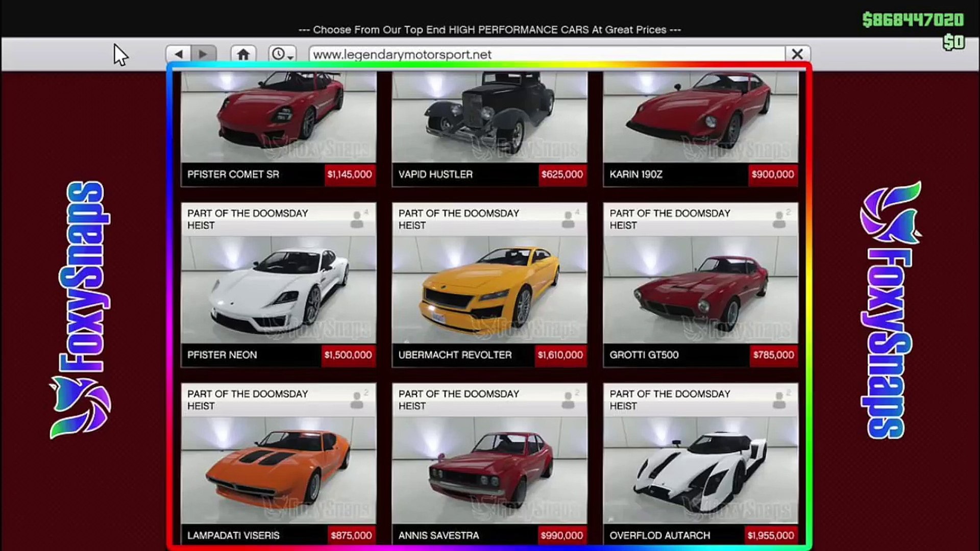Select the Grotti GT500 car thumbnail
Viewport: 980px width, 551px height.
700,290
